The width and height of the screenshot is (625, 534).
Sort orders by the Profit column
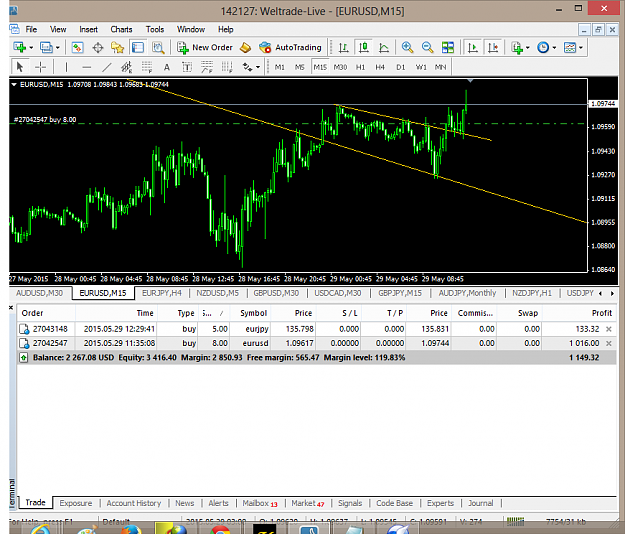[601, 313]
